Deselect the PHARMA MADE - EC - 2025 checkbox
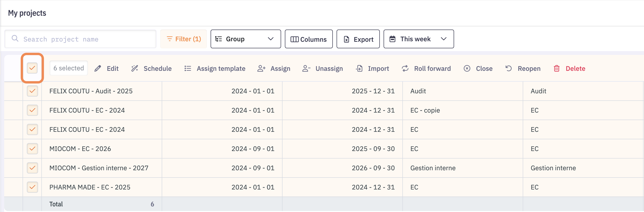 click(x=32, y=187)
